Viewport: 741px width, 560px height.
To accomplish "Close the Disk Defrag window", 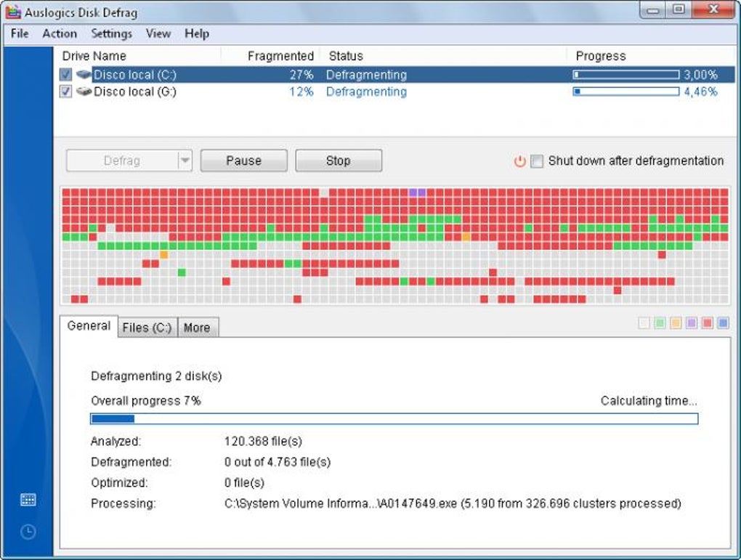I will pos(713,10).
